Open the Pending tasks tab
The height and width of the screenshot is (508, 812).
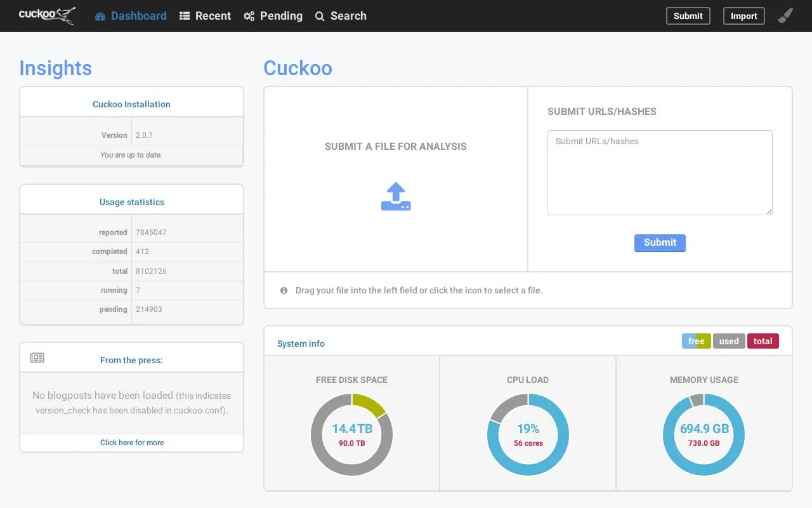click(273, 16)
